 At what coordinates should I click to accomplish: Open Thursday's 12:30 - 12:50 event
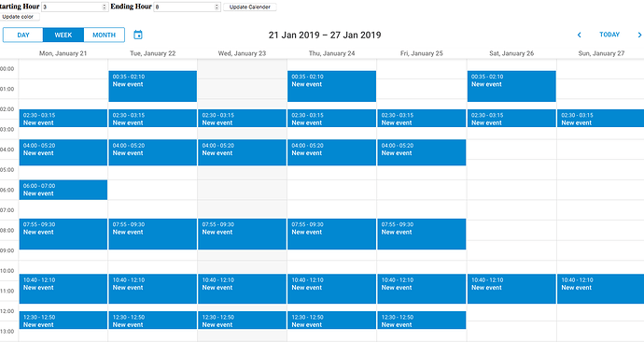[331, 321]
